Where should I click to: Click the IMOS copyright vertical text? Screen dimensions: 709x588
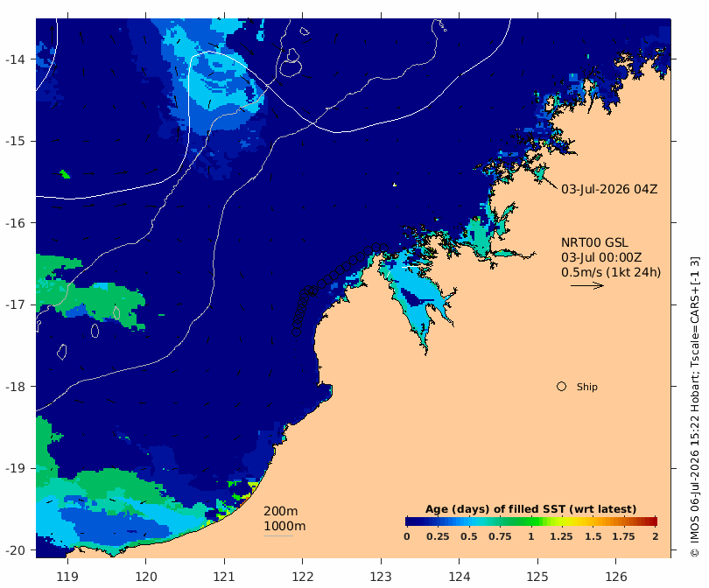(694, 407)
